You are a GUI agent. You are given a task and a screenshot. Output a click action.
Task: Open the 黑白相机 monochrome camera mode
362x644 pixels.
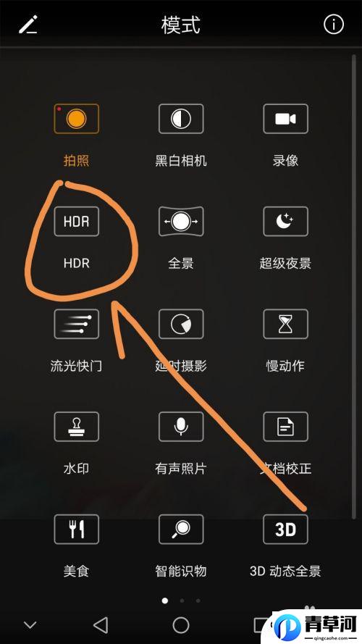tap(181, 119)
